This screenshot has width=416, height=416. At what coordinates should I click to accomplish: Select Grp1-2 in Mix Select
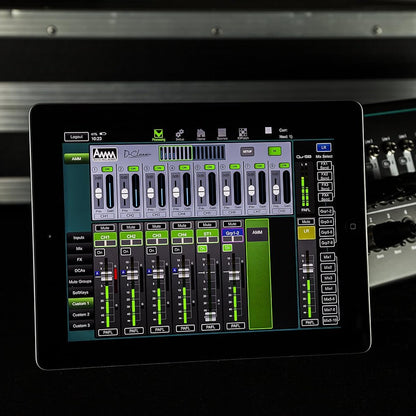coord(326,211)
